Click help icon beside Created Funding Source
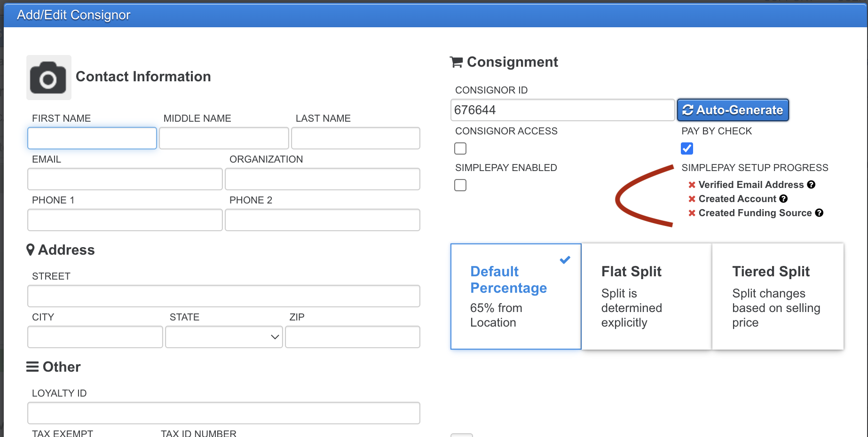The height and width of the screenshot is (437, 868). pyautogui.click(x=819, y=213)
